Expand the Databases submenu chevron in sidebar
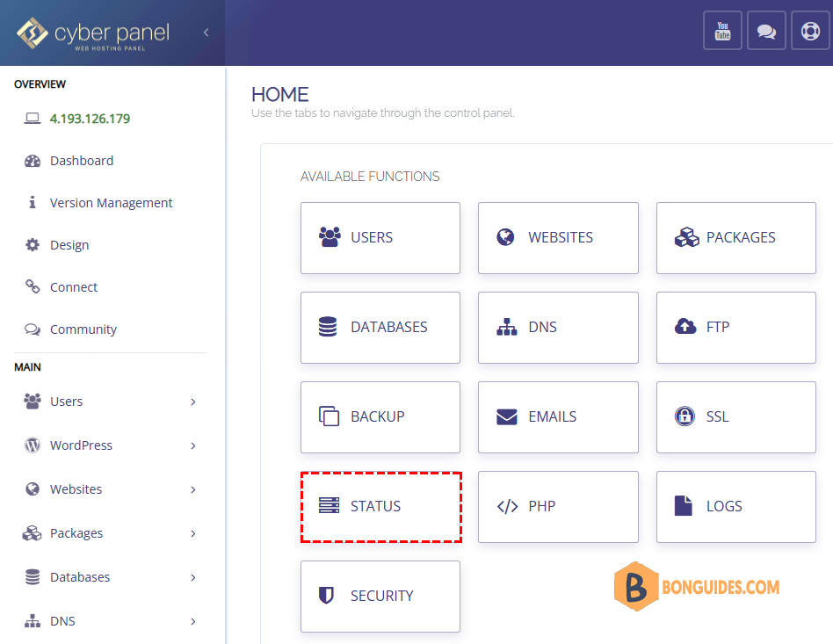The height and width of the screenshot is (644, 833). [x=193, y=577]
